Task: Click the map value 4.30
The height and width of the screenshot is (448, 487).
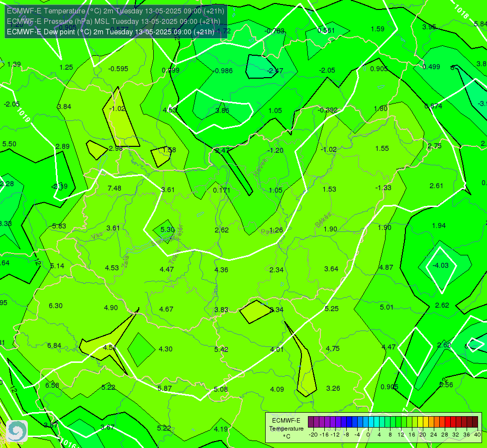Action: point(166,349)
